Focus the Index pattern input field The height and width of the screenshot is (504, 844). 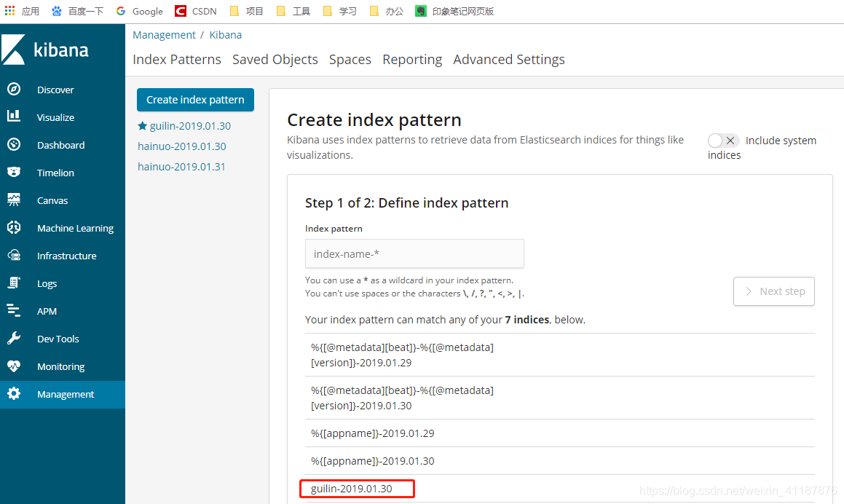pyautogui.click(x=414, y=253)
